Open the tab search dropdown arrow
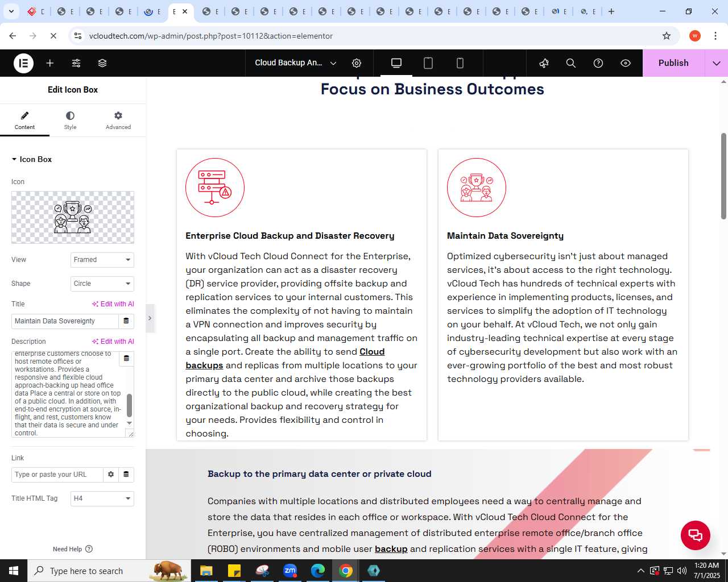The height and width of the screenshot is (582, 728). (11, 11)
